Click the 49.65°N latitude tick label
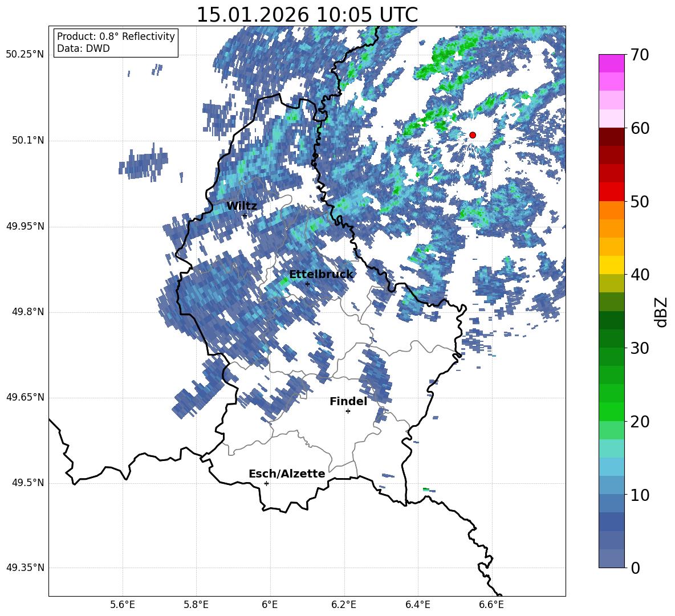Screen dimensions: 675x616 coord(25,397)
